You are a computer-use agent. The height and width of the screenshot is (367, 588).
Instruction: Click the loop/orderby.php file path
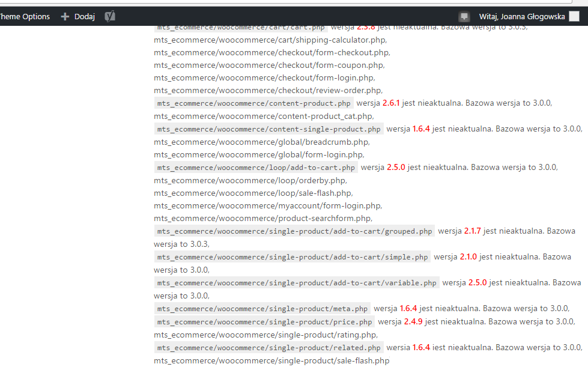250,181
